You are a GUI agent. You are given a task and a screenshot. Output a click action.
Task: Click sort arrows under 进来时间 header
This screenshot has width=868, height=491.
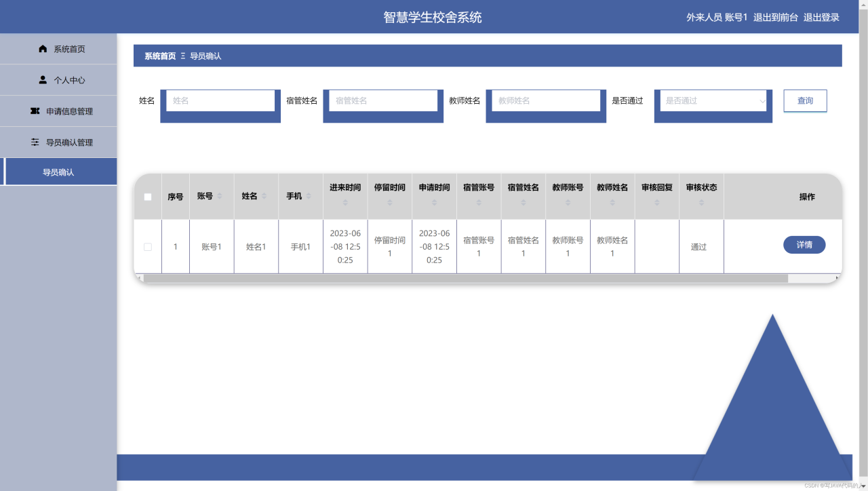(x=345, y=203)
